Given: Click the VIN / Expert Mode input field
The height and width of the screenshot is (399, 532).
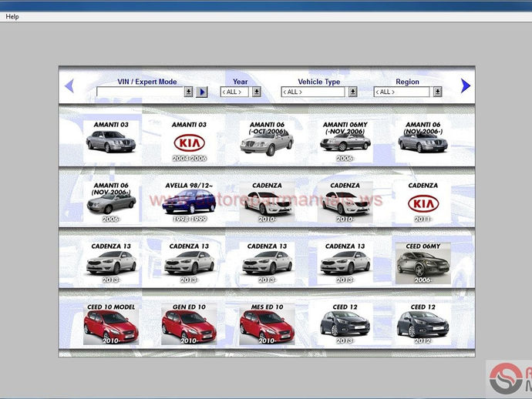Looking at the screenshot, I should 140,92.
